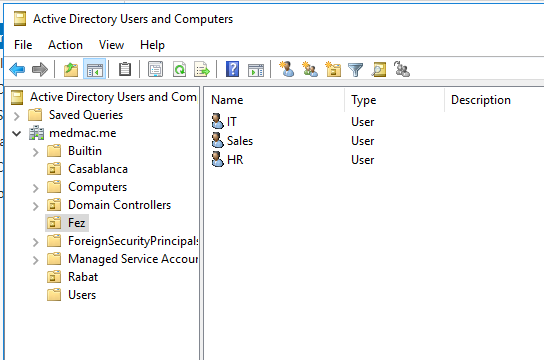This screenshot has height=360, width=544.
Task: Select the Computers tree item
Action: [x=97, y=187]
